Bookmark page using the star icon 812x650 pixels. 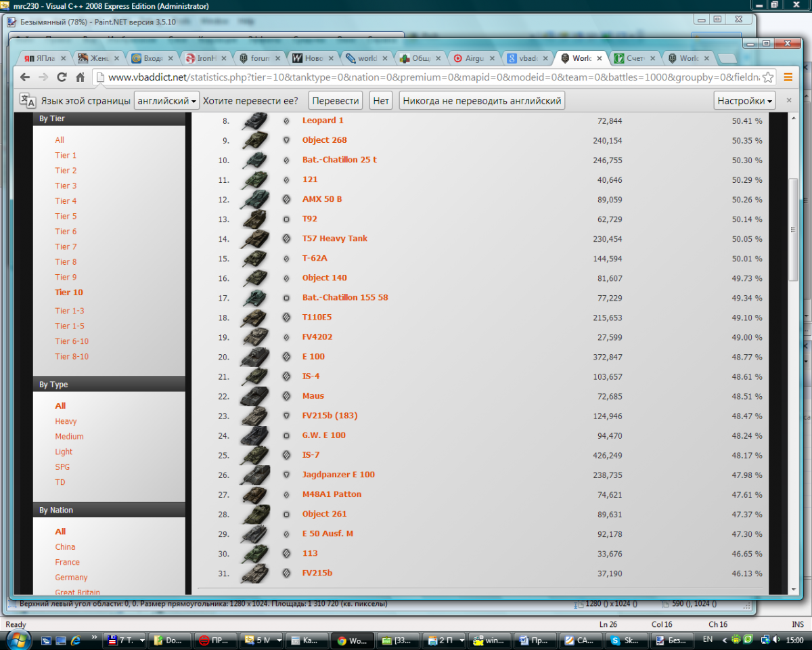click(x=768, y=77)
